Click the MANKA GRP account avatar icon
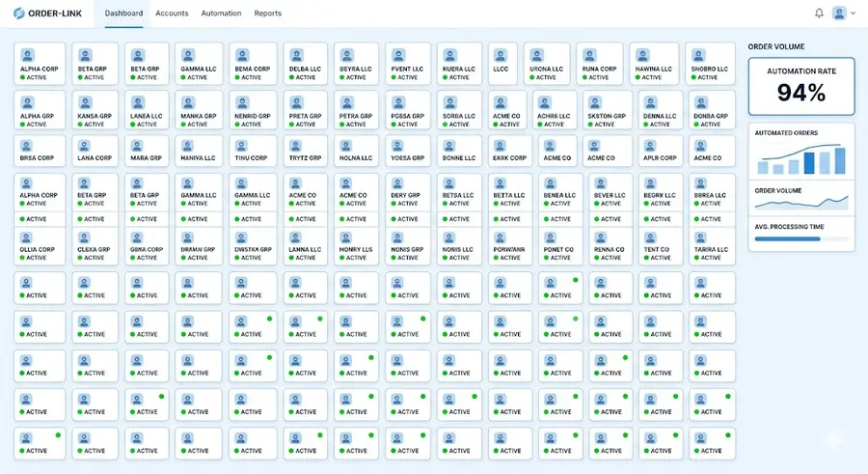This screenshot has height=474, width=868. [x=188, y=102]
